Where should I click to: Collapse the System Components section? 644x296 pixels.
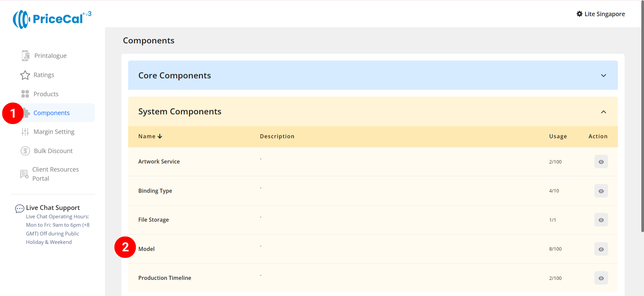point(603,112)
